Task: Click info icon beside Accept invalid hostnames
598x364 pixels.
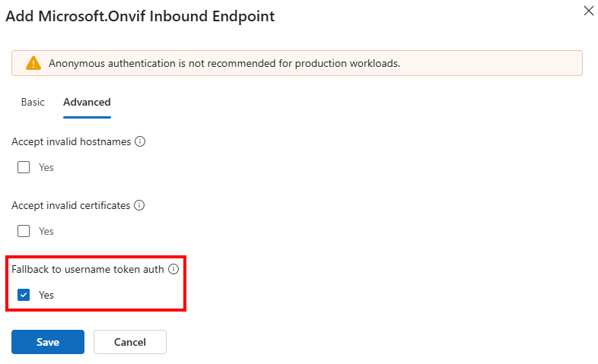Action: [x=140, y=141]
